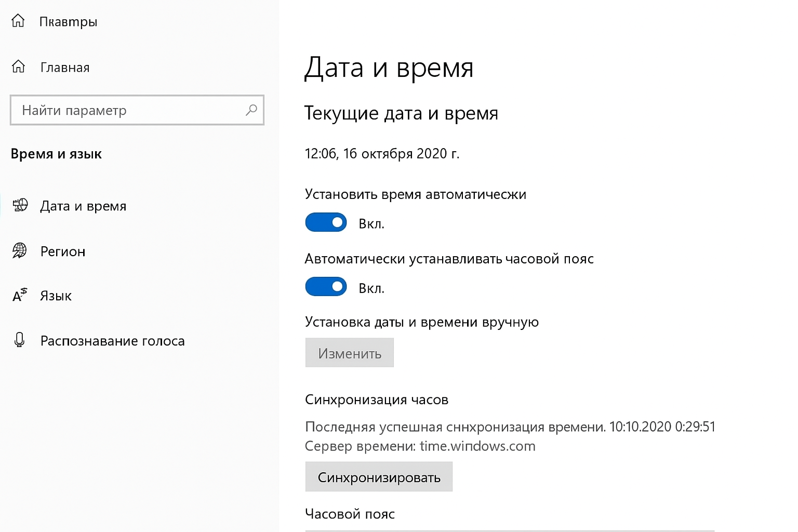Turn off automatic time zone toggle
The width and height of the screenshot is (798, 532).
326,286
